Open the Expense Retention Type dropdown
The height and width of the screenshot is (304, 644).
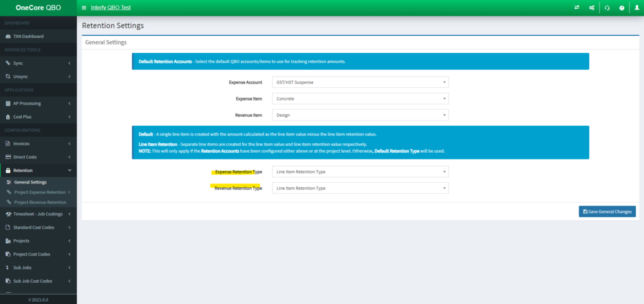360,171
